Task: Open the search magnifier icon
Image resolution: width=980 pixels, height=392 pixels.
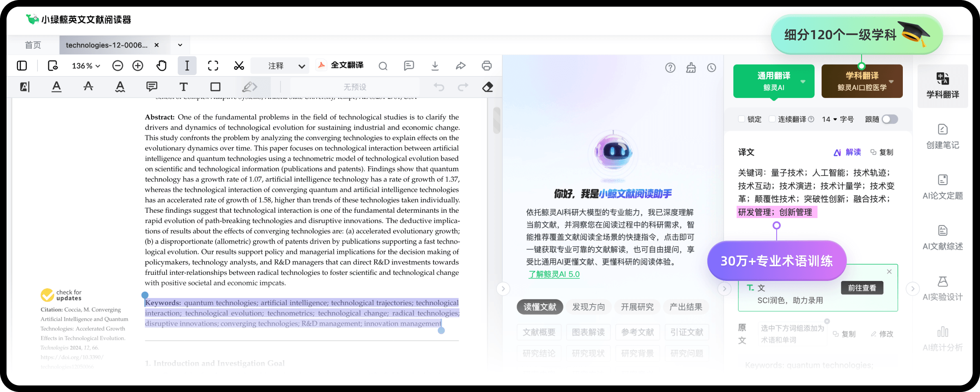Action: point(383,66)
